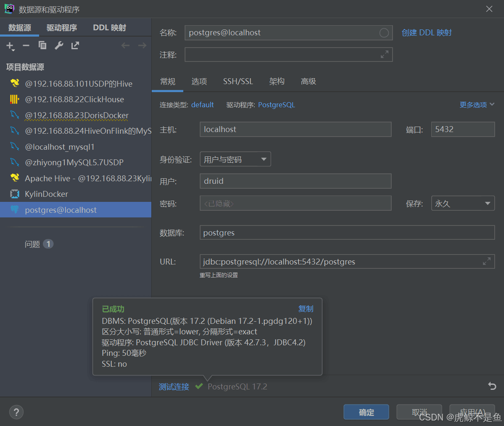Open the 保存 永久 dropdown
This screenshot has height=426, width=504.
tap(462, 203)
